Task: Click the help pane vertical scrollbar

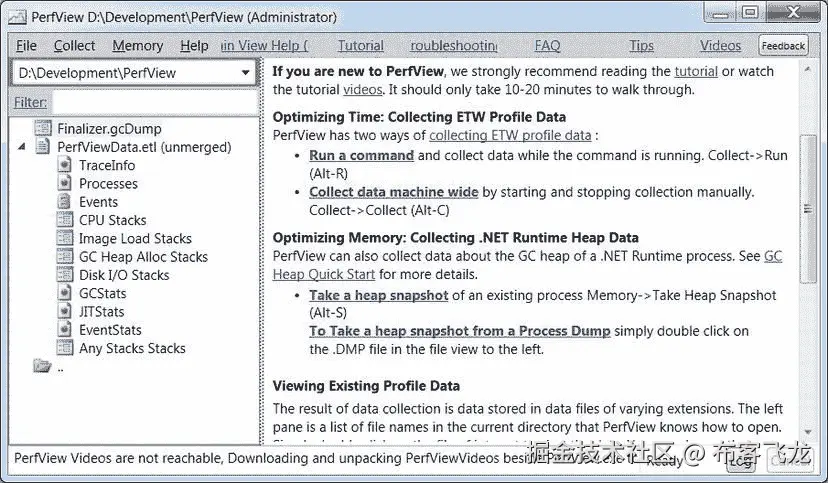Action: [x=808, y=215]
